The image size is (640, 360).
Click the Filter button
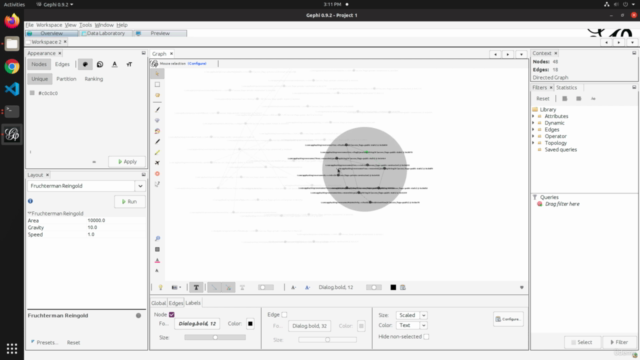(619, 342)
